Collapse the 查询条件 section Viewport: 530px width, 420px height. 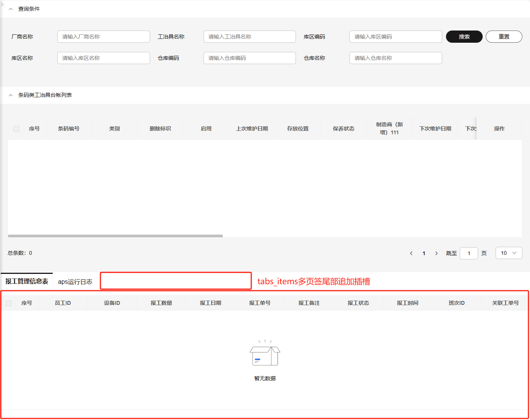click(11, 9)
